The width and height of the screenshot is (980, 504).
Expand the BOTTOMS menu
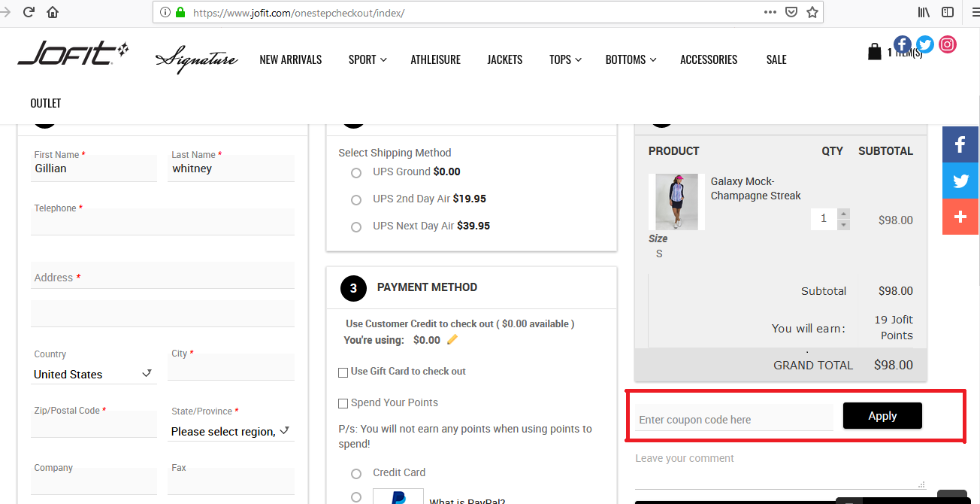tap(631, 59)
